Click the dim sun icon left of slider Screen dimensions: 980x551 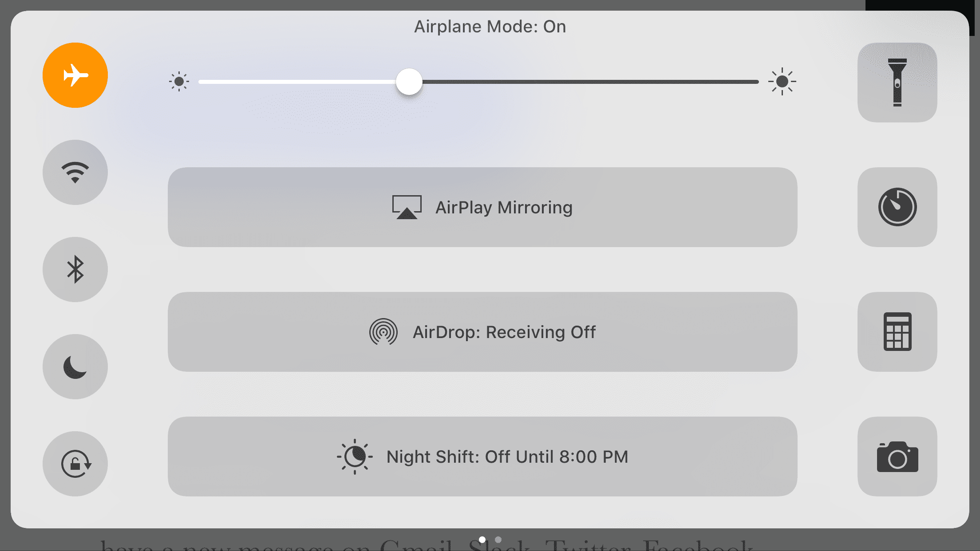tap(179, 82)
